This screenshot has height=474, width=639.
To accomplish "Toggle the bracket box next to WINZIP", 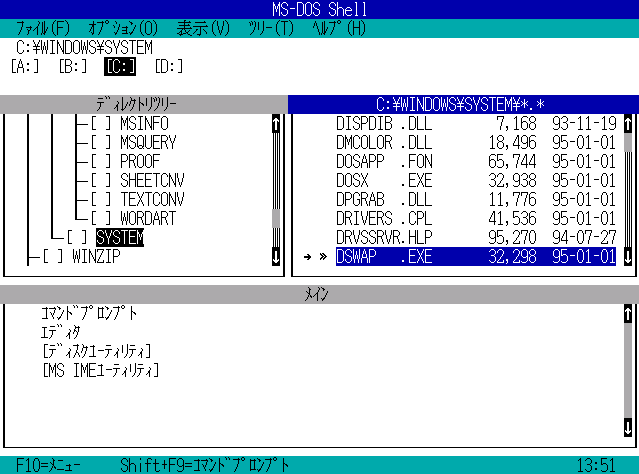I will [53, 256].
